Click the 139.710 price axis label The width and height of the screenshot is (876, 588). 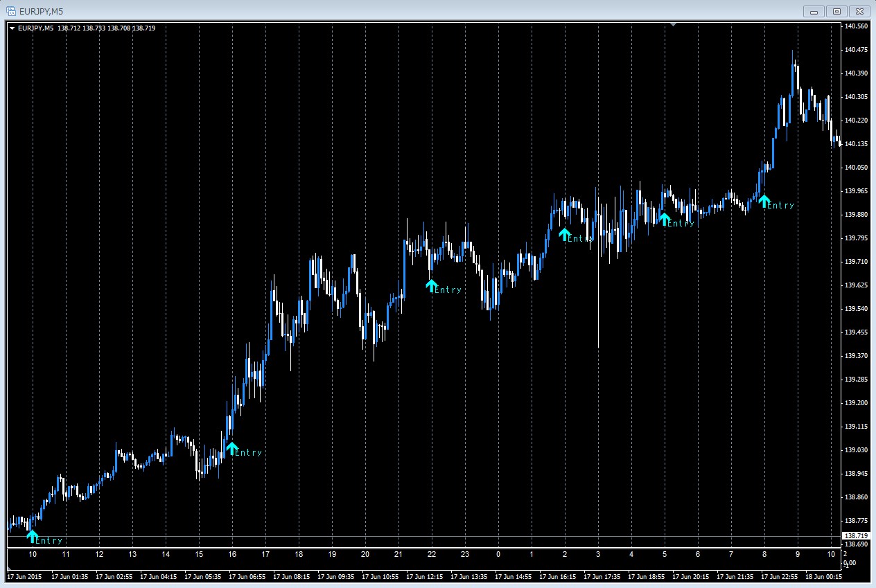pos(857,262)
